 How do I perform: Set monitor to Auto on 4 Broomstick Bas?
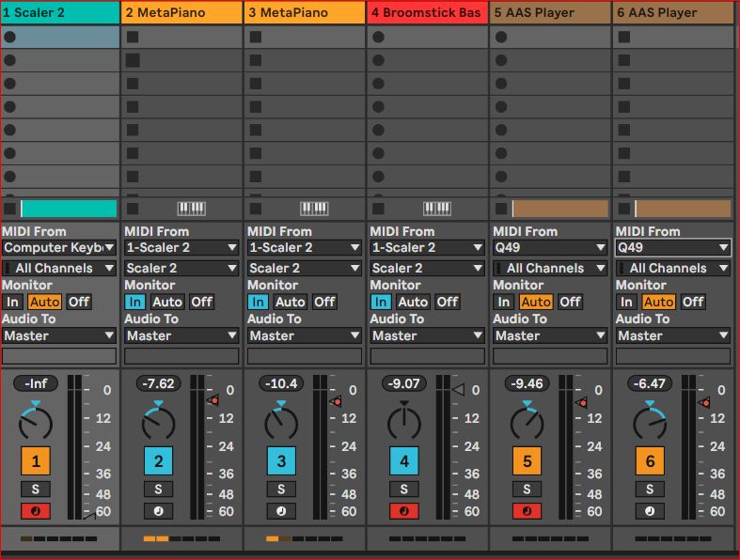413,302
